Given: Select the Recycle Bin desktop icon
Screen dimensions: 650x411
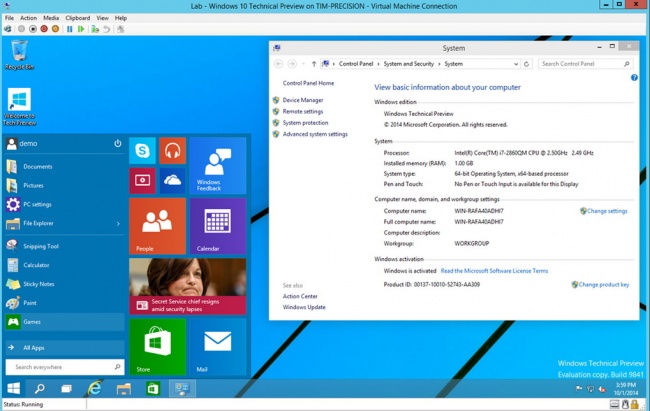Looking at the screenshot, I should pyautogui.click(x=19, y=55).
